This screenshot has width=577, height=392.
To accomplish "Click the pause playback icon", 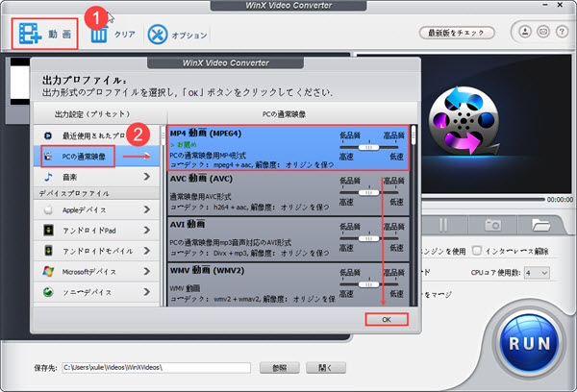I will tap(443, 225).
